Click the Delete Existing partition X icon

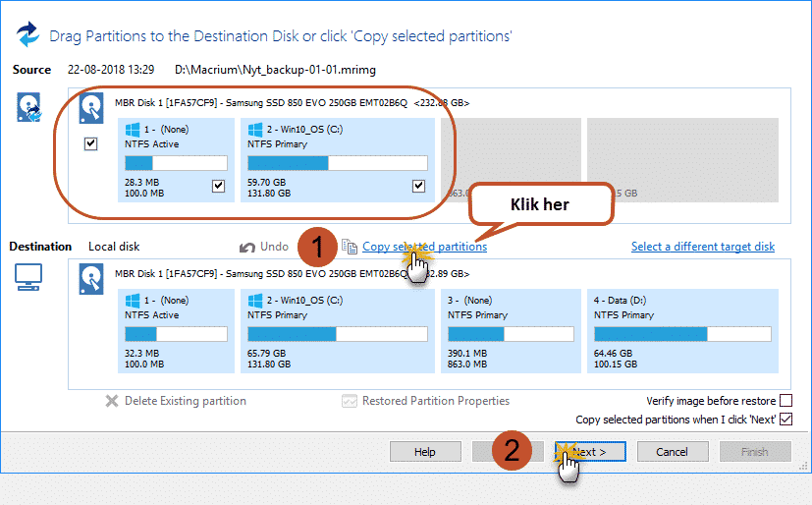click(x=112, y=401)
